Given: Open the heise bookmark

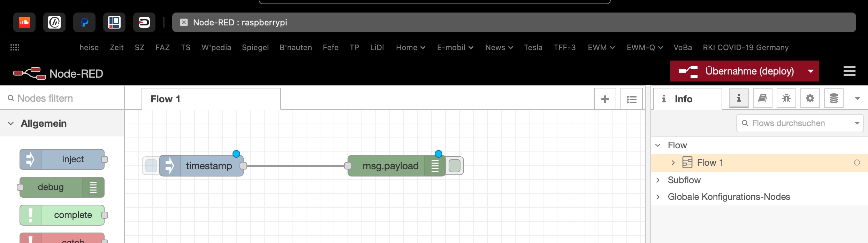Looking at the screenshot, I should (x=89, y=47).
